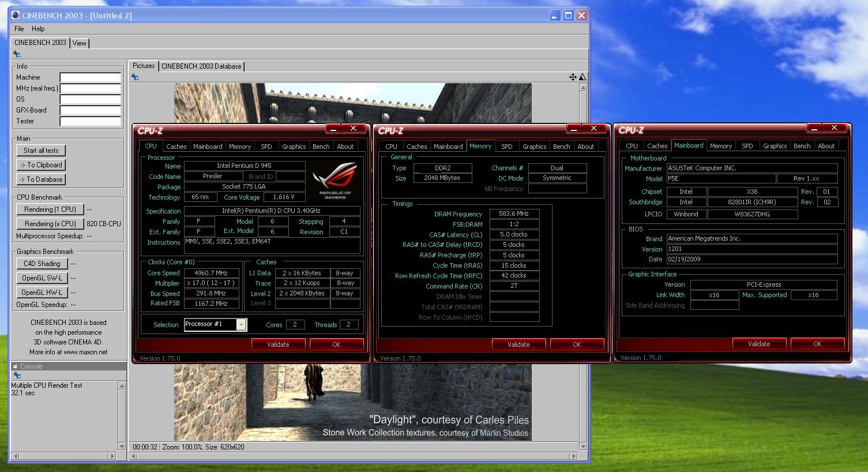Open CPU tab in CPU-Z Memory window
868x472 pixels.
click(x=392, y=147)
